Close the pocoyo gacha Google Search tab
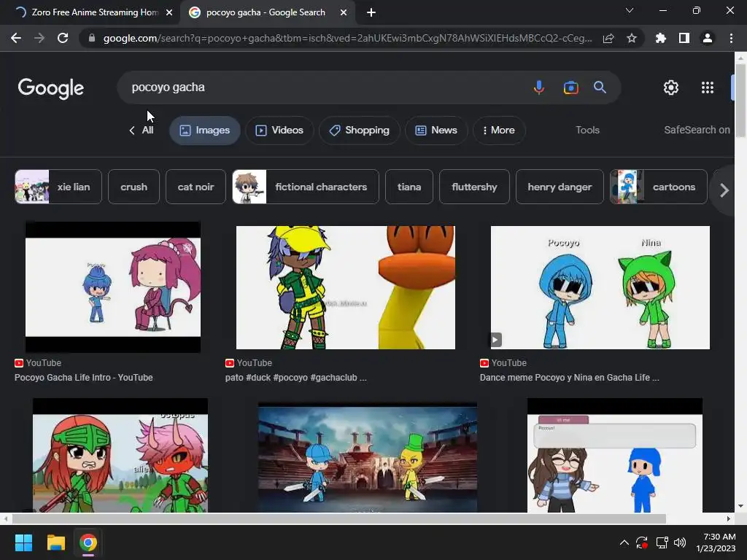The image size is (747, 560). [344, 12]
